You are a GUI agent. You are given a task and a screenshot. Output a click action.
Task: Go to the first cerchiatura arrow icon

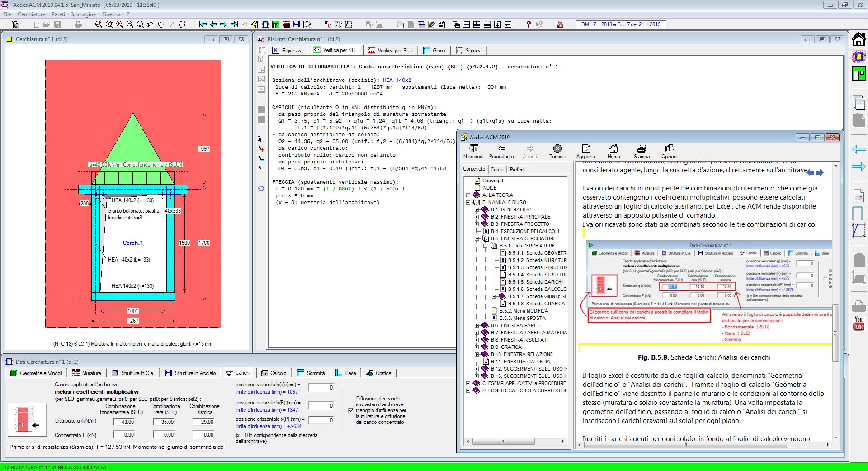(203, 24)
